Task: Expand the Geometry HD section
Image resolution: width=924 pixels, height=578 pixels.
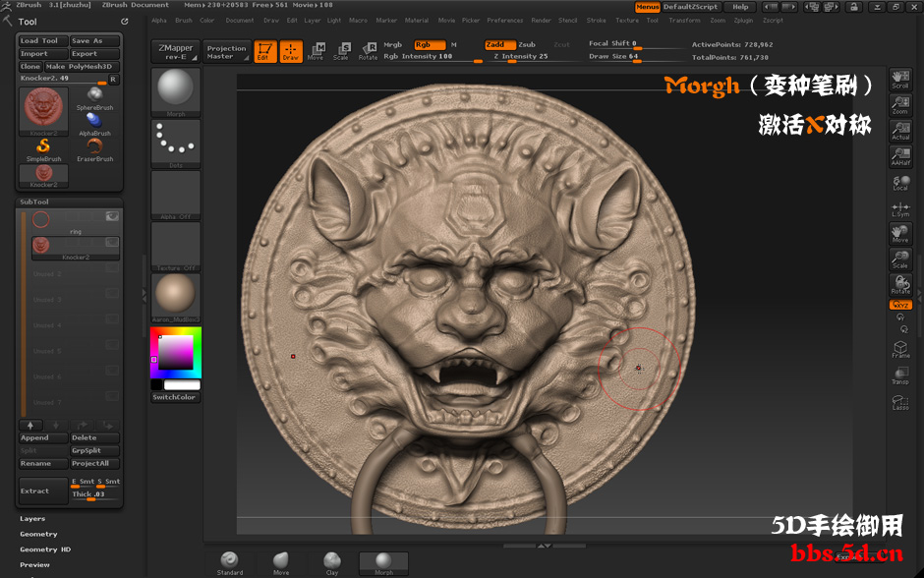Action: point(45,549)
